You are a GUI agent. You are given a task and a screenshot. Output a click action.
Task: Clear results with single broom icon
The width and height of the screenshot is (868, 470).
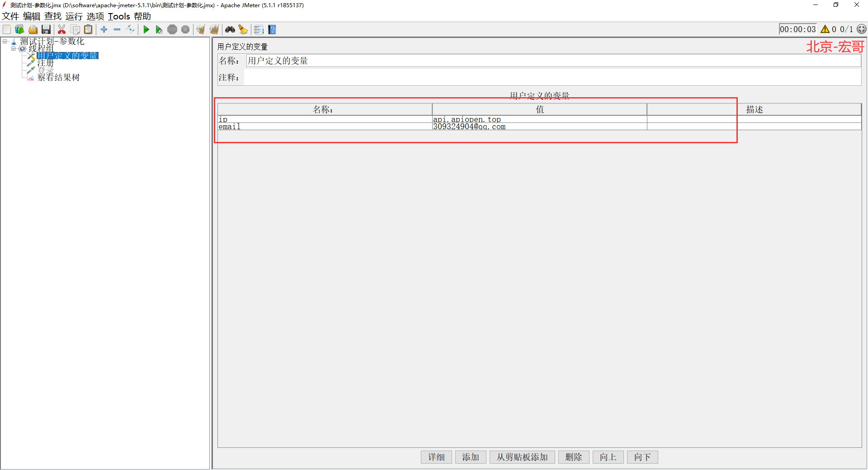(201, 29)
